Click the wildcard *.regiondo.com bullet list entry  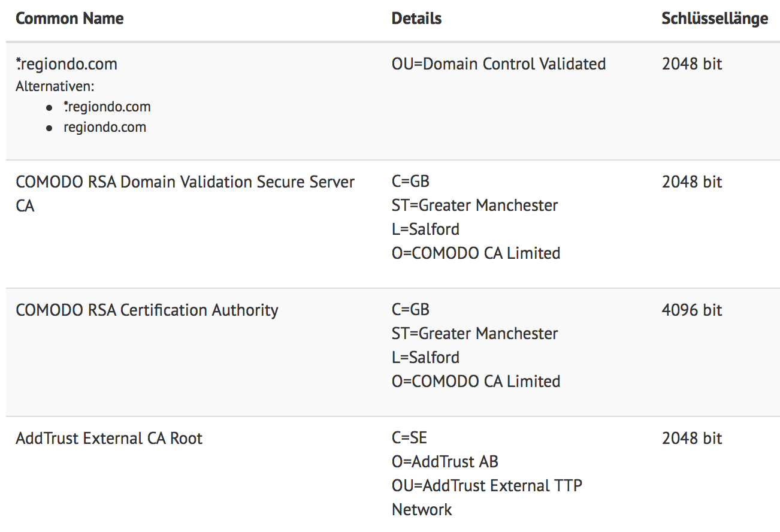pyautogui.click(x=107, y=107)
